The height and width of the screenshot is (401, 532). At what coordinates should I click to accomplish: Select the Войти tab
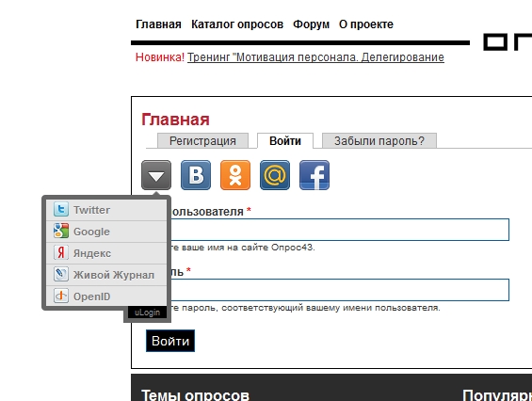(x=285, y=141)
